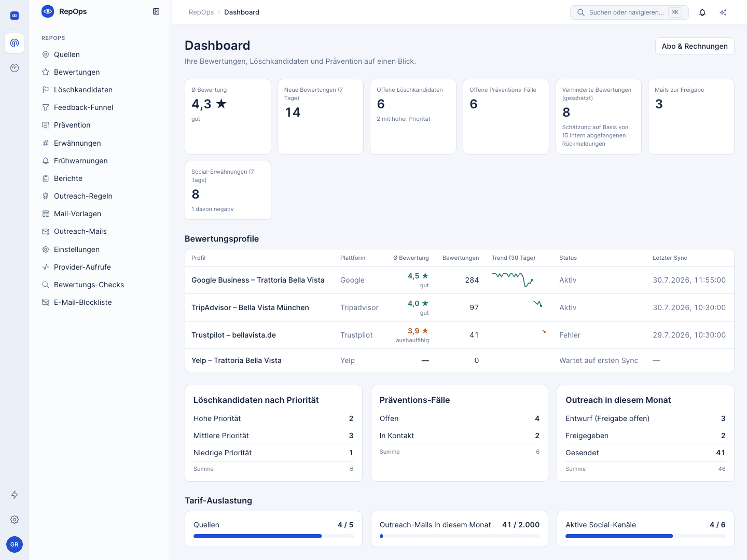Click the top blue app icon in the rail
Screen dimensions: 747x560
(x=15, y=16)
